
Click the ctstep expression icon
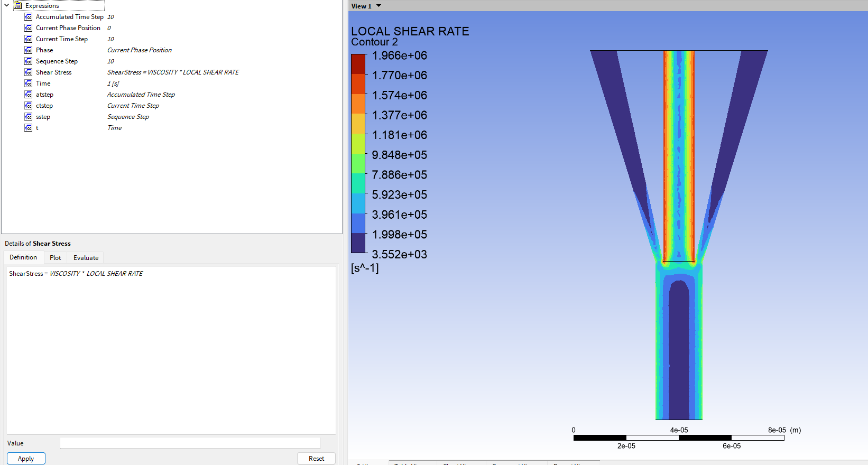(29, 106)
